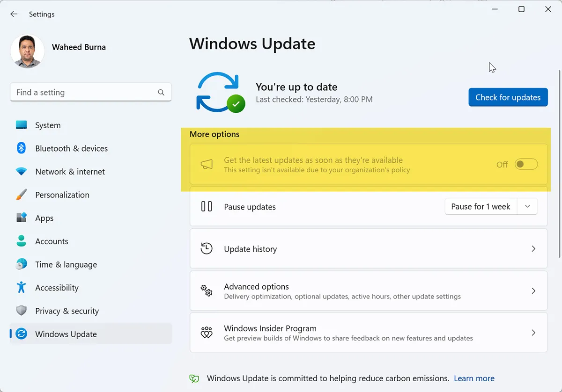This screenshot has height=392, width=562.
Task: Click the You're up to date status text
Action: point(296,87)
